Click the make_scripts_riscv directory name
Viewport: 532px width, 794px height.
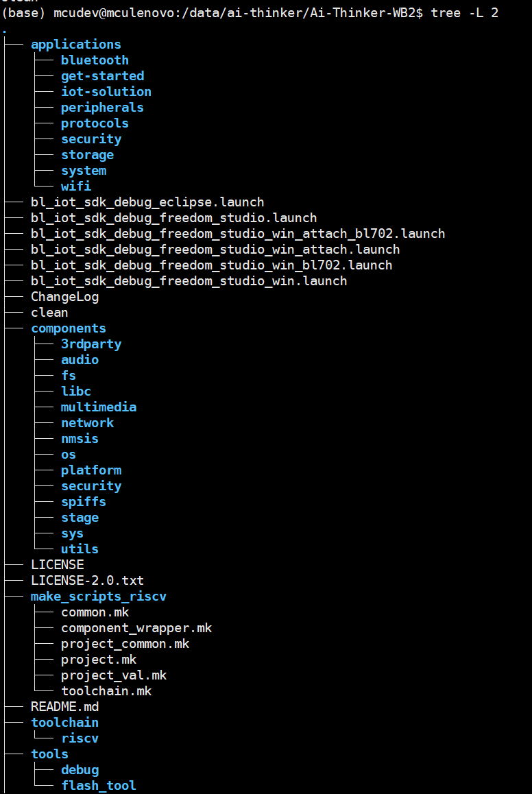tap(98, 597)
